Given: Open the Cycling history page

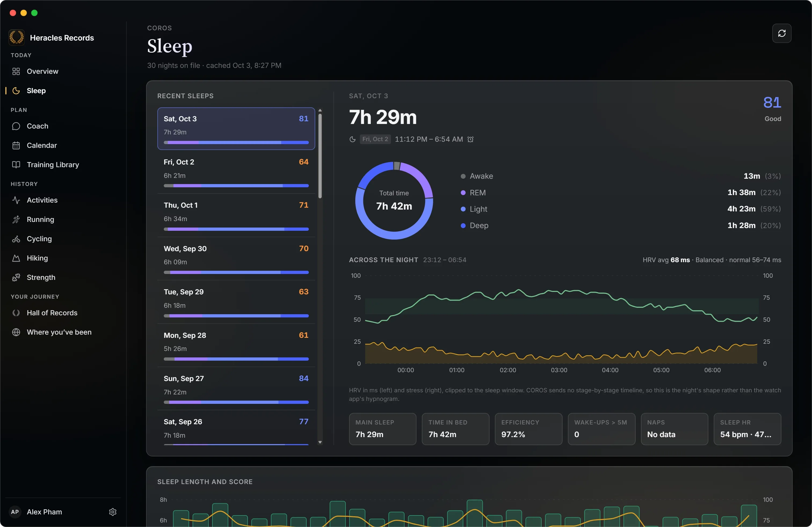Looking at the screenshot, I should [63, 239].
